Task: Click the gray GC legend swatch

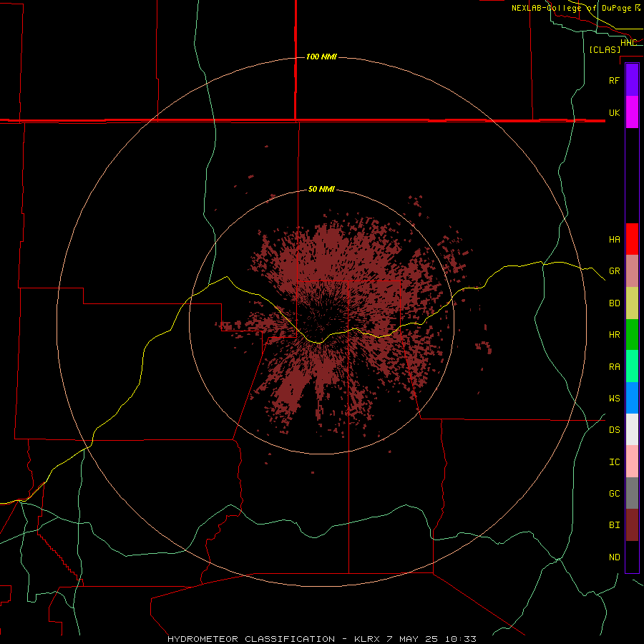Action: click(x=632, y=493)
